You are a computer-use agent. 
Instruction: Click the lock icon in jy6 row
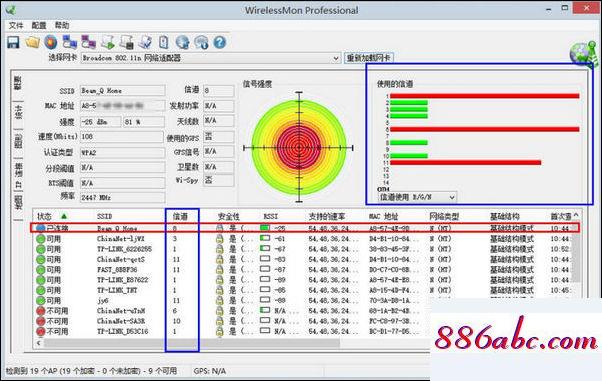219,300
